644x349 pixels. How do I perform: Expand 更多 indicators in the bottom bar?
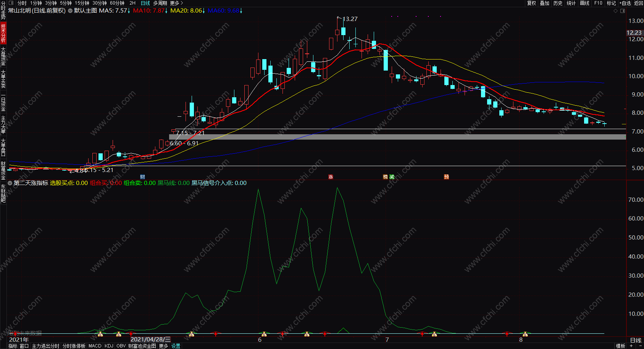[x=163, y=346]
